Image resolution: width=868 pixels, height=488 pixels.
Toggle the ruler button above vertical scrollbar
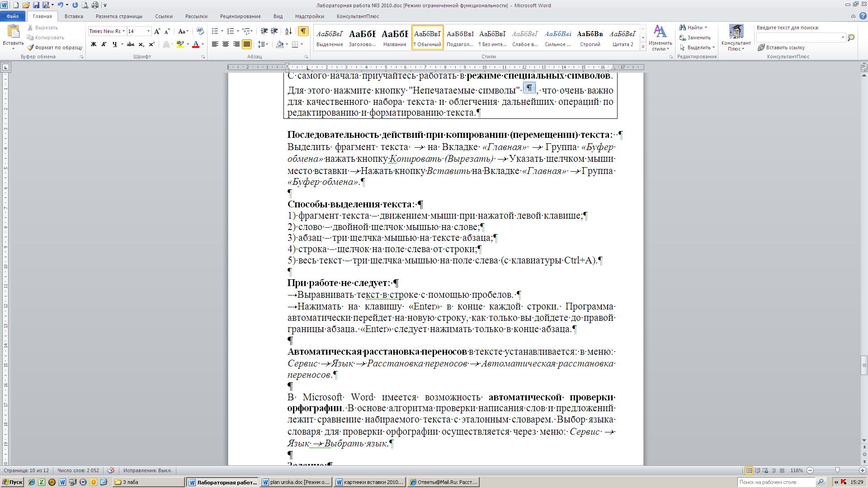(x=864, y=68)
